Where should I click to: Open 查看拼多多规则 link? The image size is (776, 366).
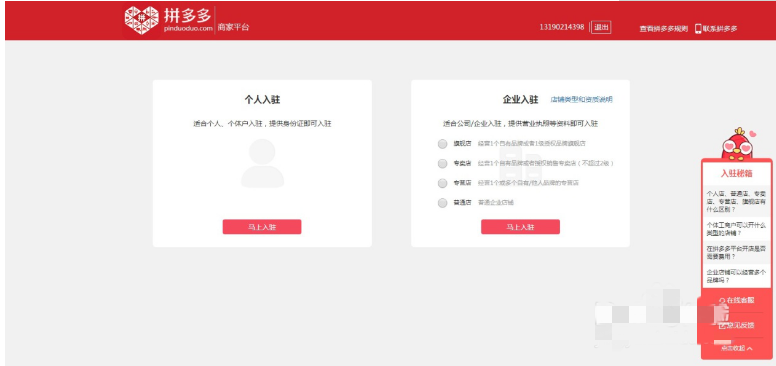[x=663, y=29]
